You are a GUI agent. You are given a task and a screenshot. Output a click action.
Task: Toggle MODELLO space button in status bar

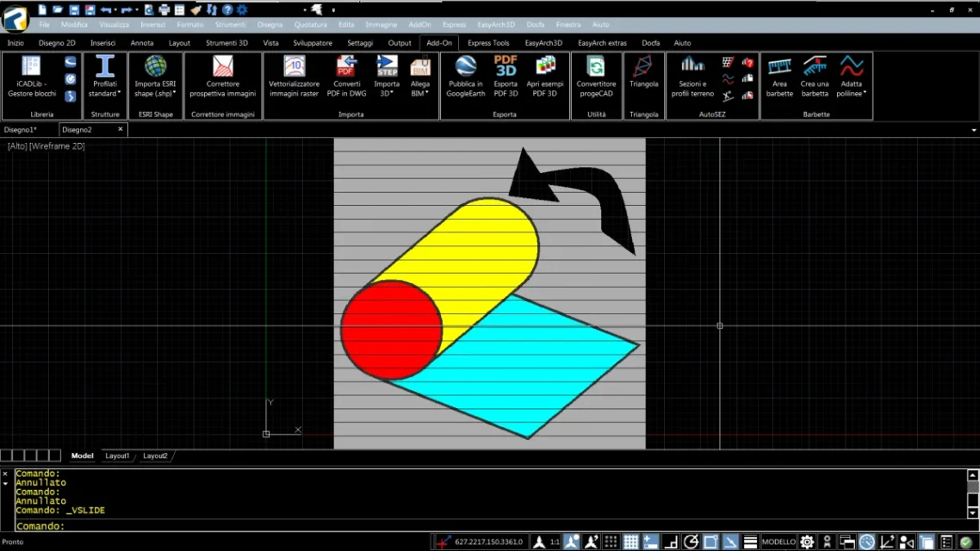pos(778,542)
